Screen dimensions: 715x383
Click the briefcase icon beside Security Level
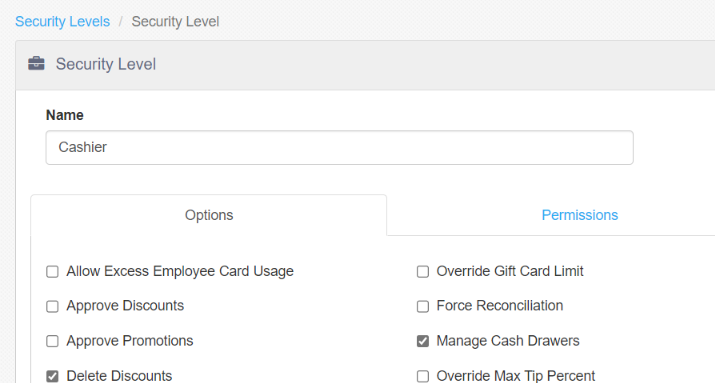[x=36, y=63]
